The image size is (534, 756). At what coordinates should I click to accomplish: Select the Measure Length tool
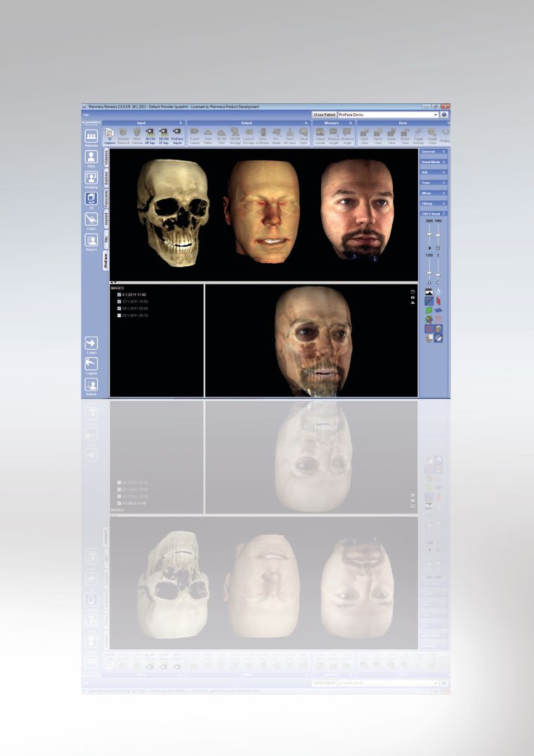(x=334, y=136)
